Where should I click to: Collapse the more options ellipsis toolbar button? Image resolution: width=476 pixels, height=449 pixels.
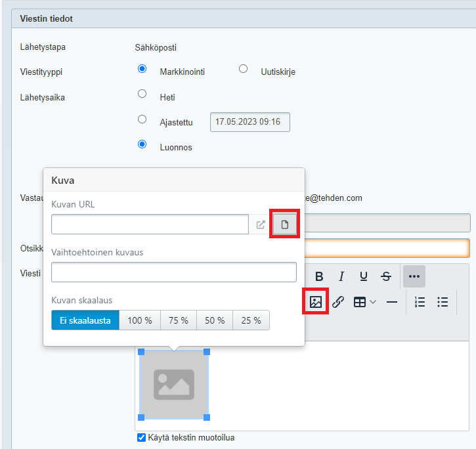tap(414, 276)
